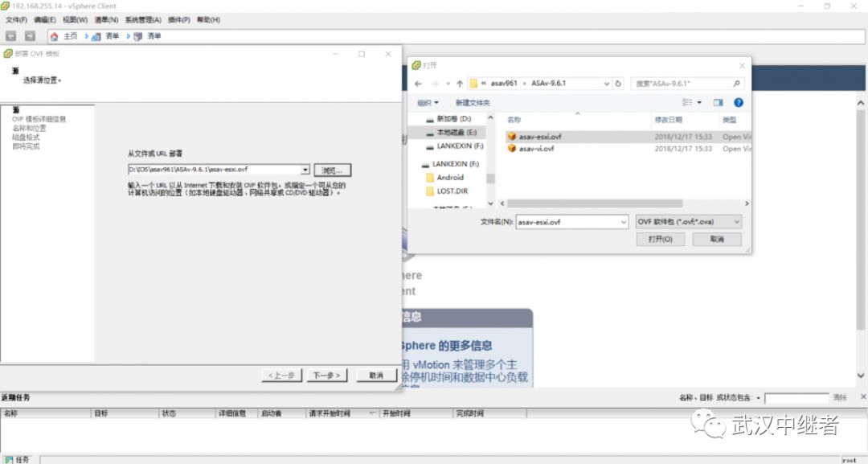The height and width of the screenshot is (464, 868).
Task: Open the 清单(N) menu
Action: tap(106, 20)
